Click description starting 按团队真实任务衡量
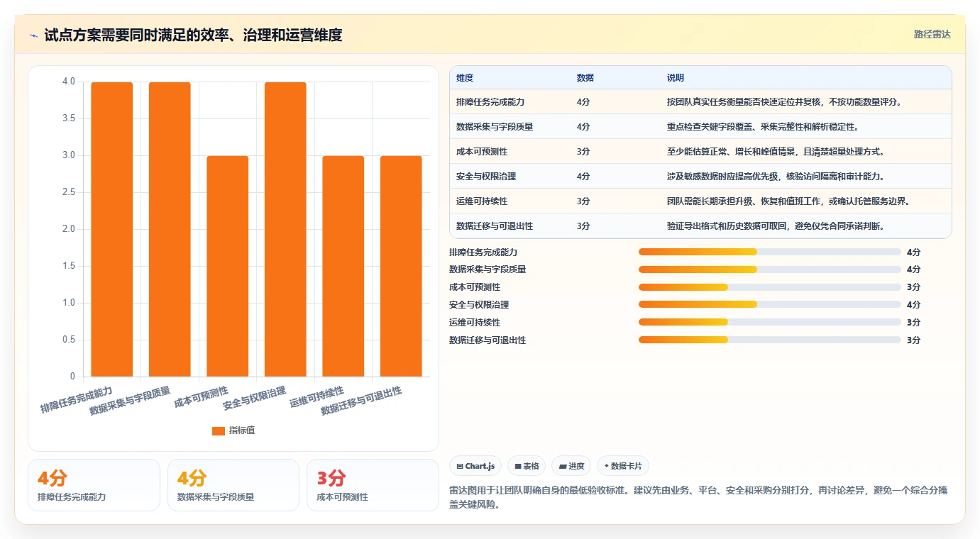The width and height of the screenshot is (980, 539). (x=784, y=102)
